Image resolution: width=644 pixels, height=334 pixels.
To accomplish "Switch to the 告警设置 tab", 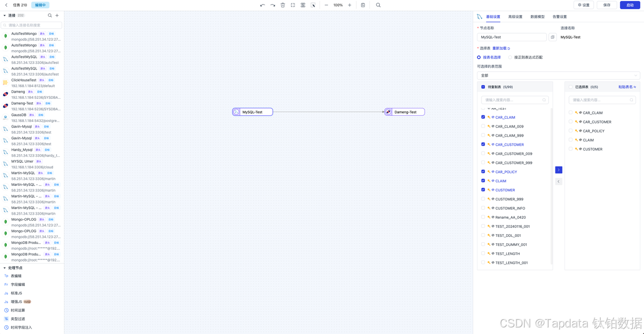I will pyautogui.click(x=559, y=17).
